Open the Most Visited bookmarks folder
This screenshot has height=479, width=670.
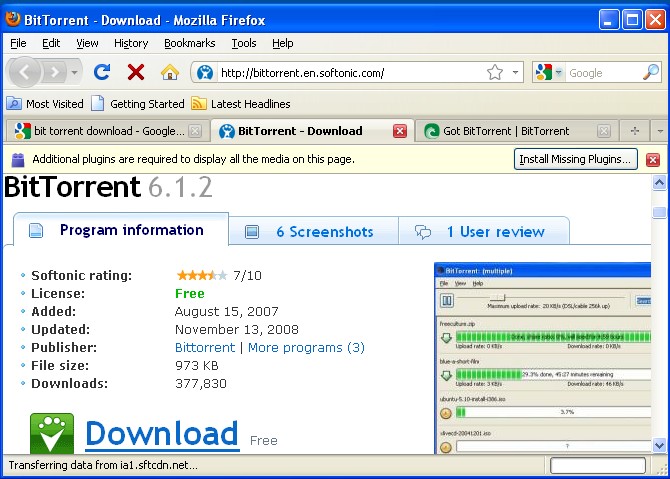(45, 104)
